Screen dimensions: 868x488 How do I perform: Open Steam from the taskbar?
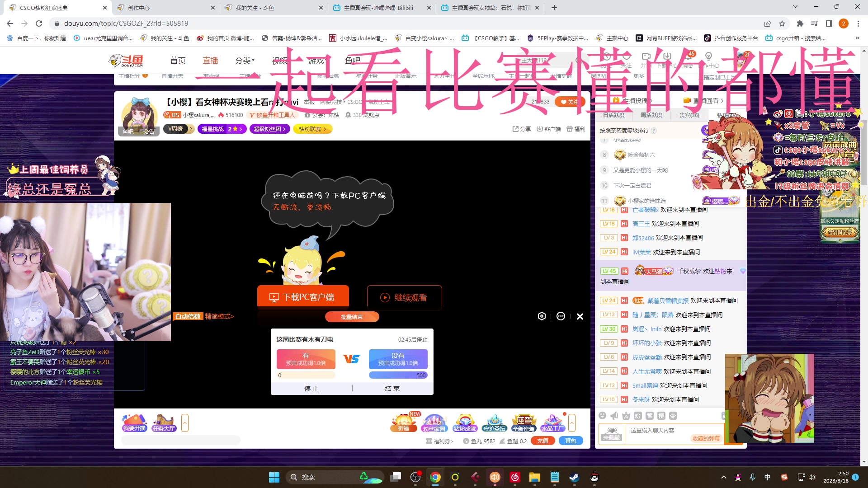click(574, 477)
